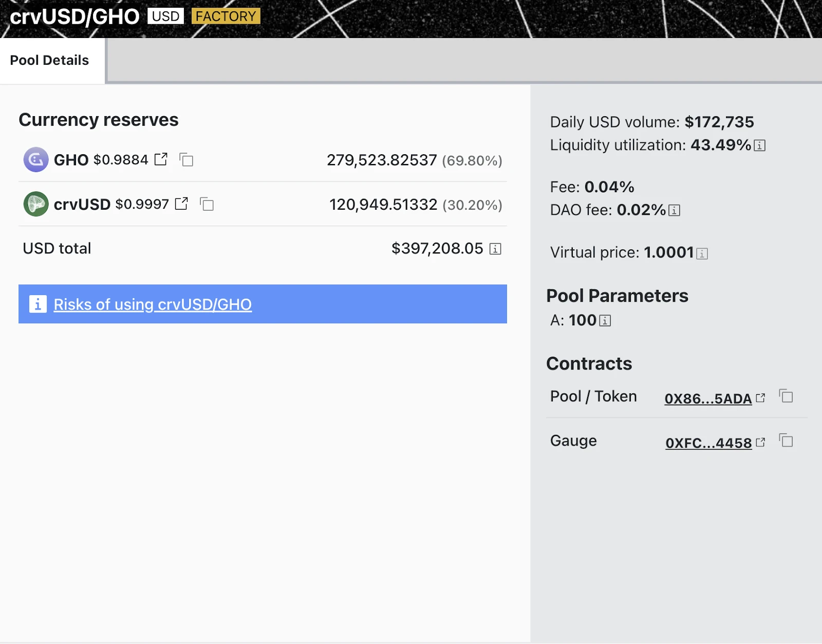The width and height of the screenshot is (822, 644).
Task: Click info icon in risks banner
Action: pyautogui.click(x=38, y=304)
